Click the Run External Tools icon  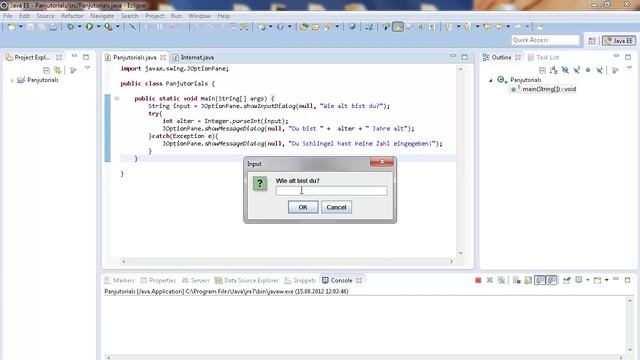click(108, 27)
